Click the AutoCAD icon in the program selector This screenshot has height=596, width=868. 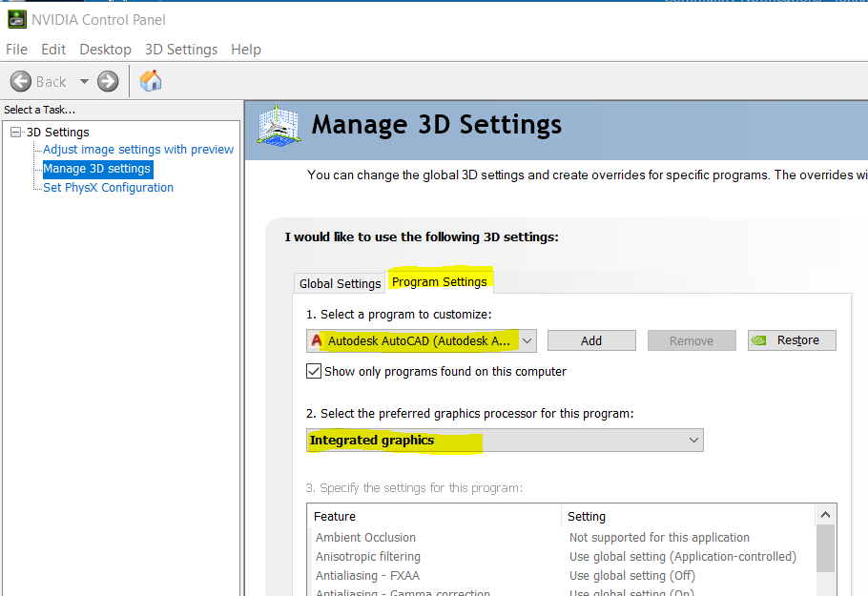coord(317,340)
